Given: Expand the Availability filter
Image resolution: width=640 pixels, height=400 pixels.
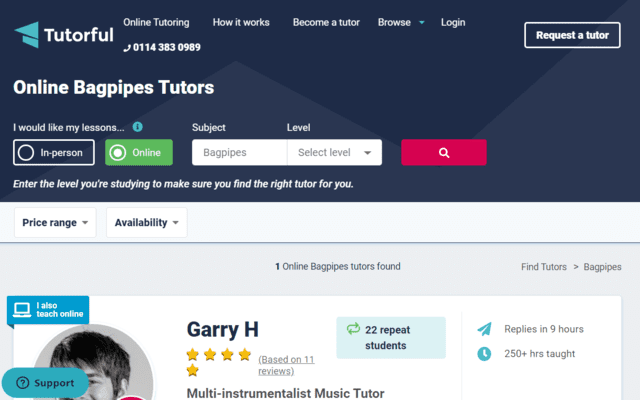Looking at the screenshot, I should tap(147, 222).
